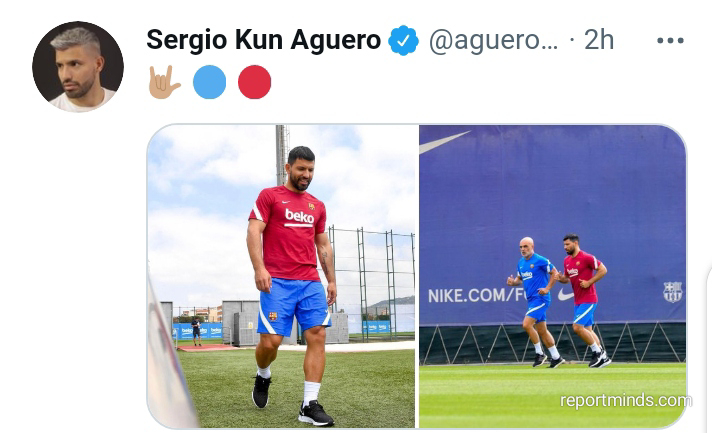Open the tweet via the 2h timestamp

[599, 40]
